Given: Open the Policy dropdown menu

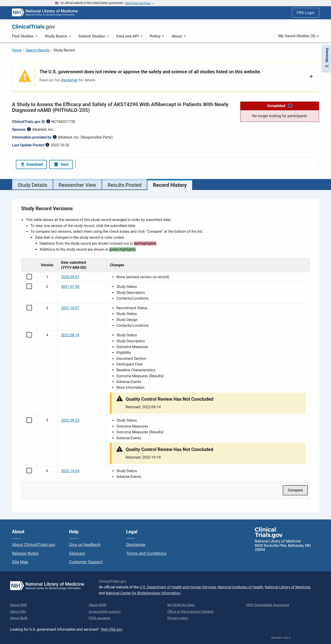Looking at the screenshot, I should coord(157,36).
